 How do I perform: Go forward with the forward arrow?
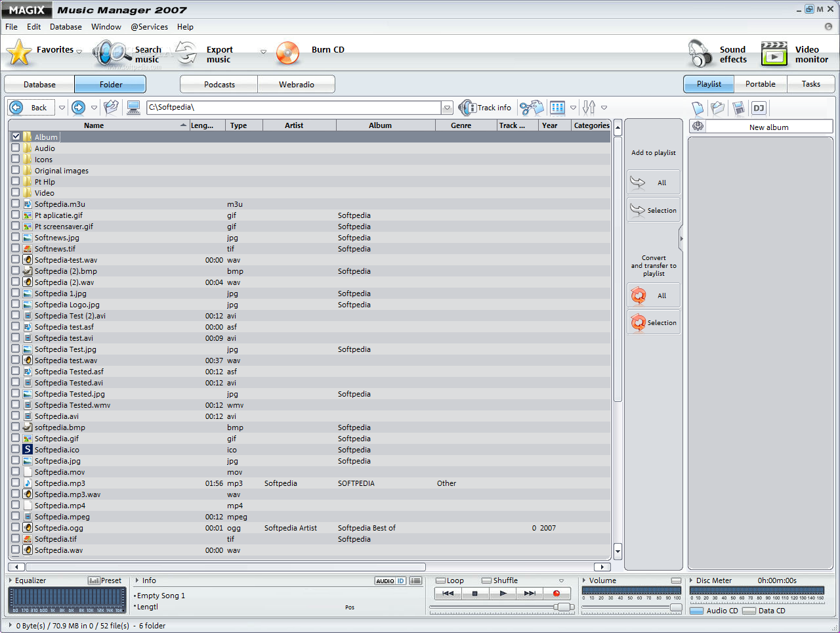79,108
